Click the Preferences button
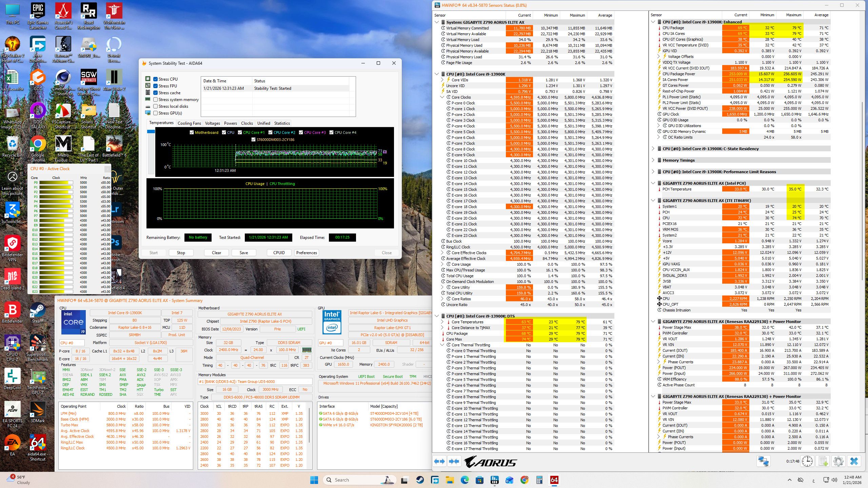The image size is (868, 488). [306, 253]
